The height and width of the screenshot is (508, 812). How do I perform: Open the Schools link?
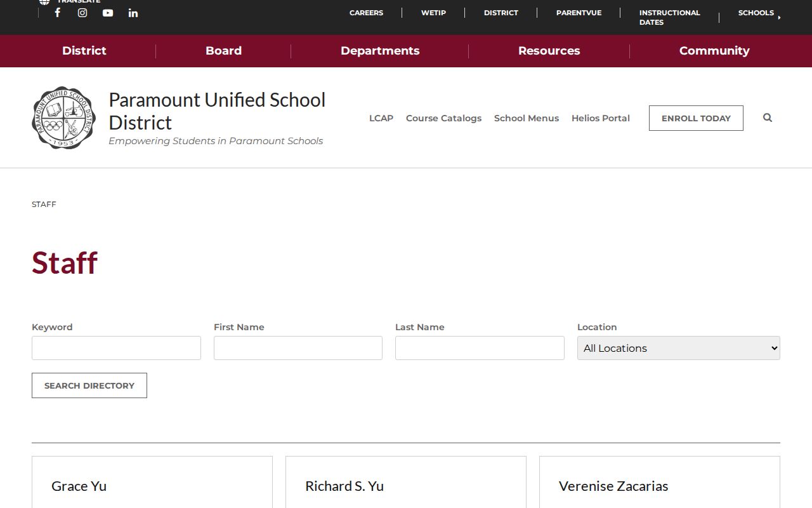pyautogui.click(x=756, y=13)
